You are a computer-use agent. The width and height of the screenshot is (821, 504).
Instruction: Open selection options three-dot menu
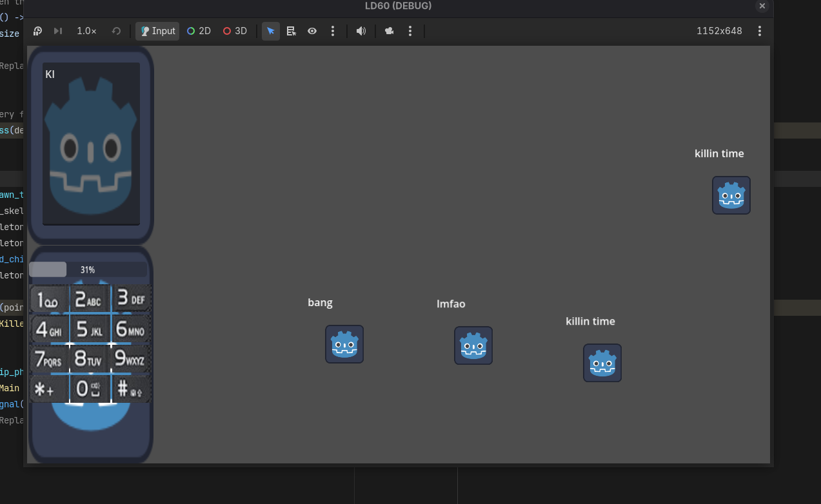333,31
